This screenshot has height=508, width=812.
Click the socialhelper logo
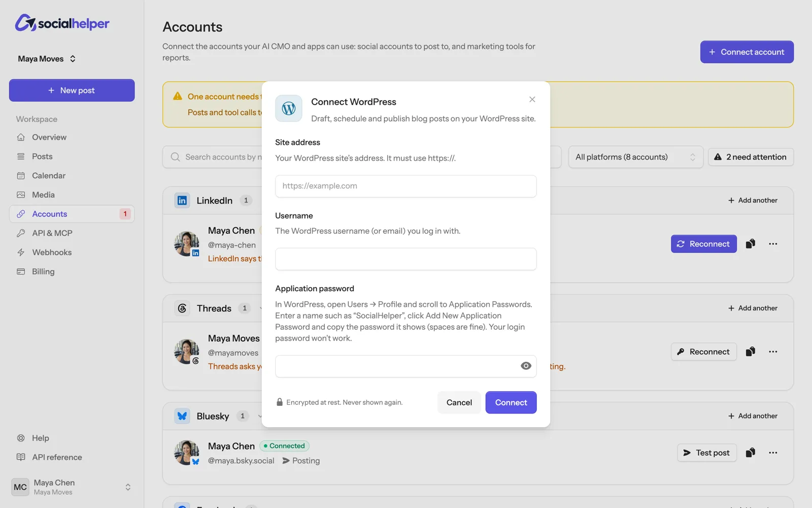(62, 23)
